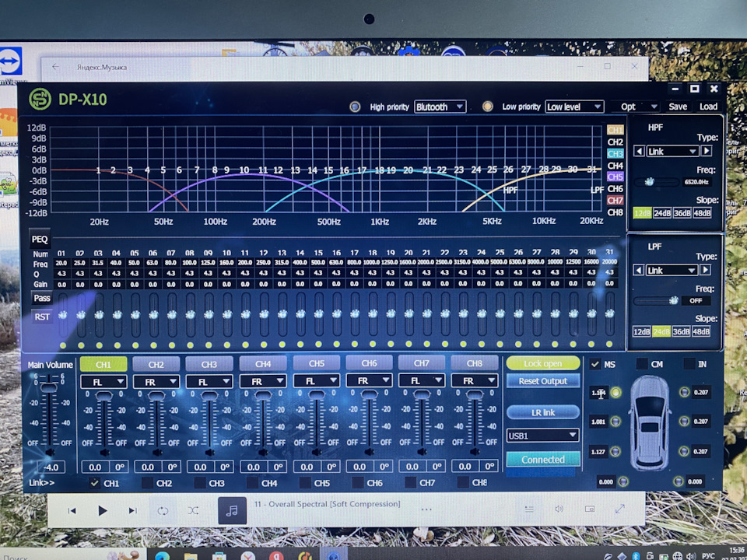Image resolution: width=747 pixels, height=560 pixels.
Task: Check the CH5 link checkbox
Action: 305,483
